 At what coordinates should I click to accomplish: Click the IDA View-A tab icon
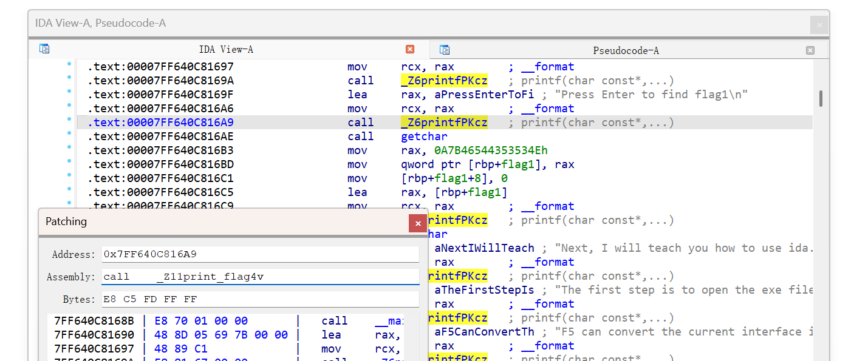44,49
